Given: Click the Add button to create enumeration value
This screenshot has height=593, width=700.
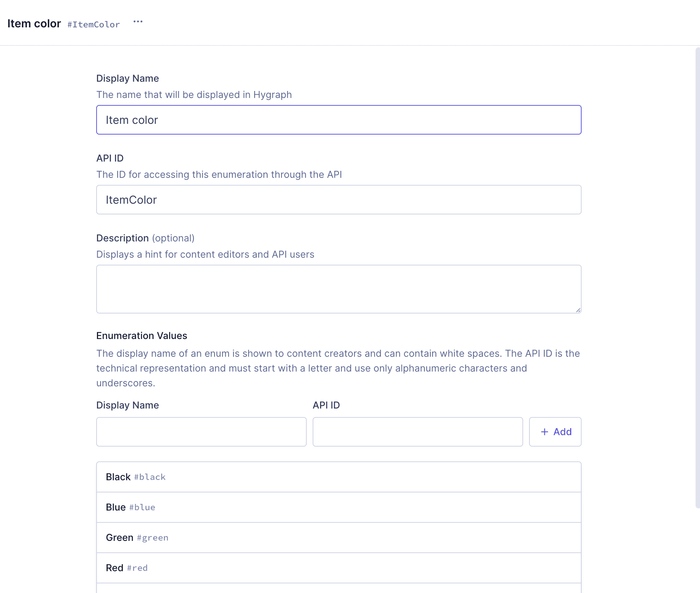Looking at the screenshot, I should tap(555, 431).
